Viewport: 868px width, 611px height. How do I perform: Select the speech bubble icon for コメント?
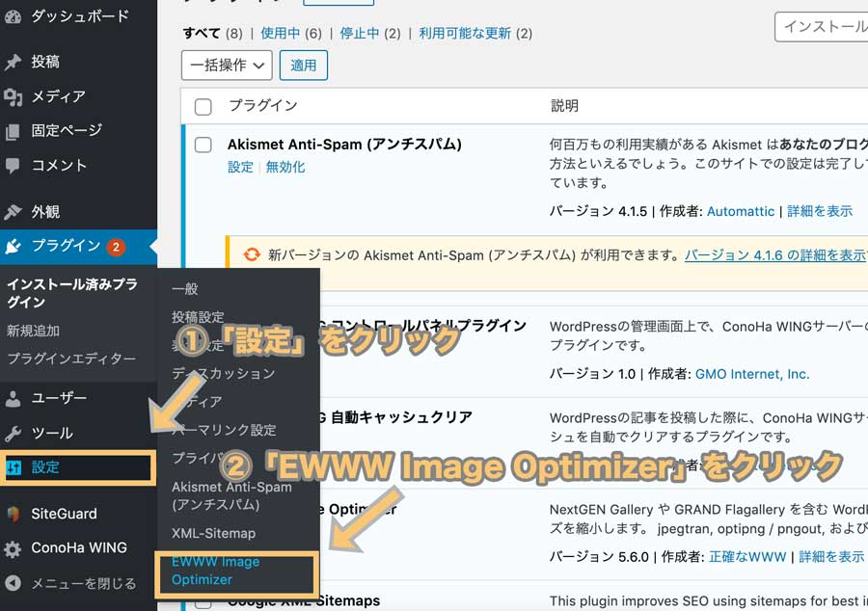tap(13, 166)
